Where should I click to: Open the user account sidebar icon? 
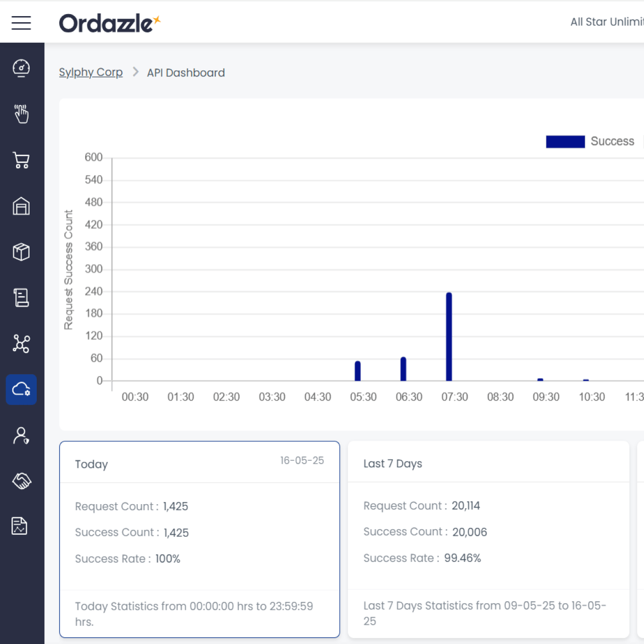[x=21, y=435]
